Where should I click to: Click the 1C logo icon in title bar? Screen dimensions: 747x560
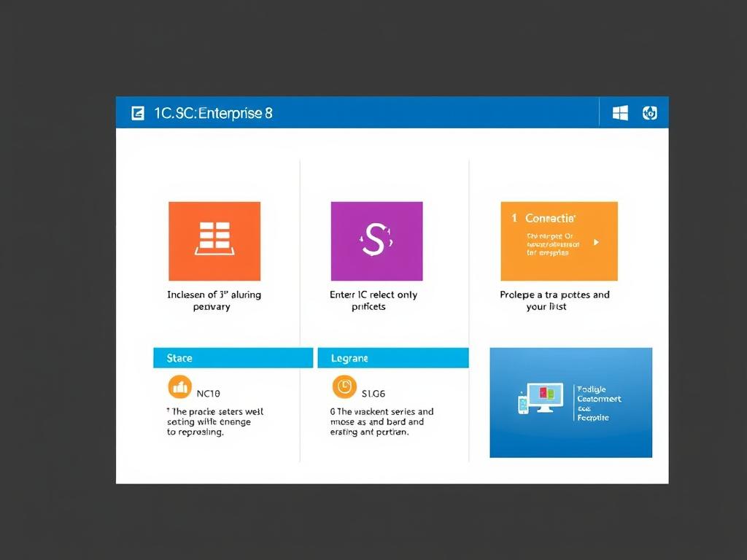coord(138,113)
